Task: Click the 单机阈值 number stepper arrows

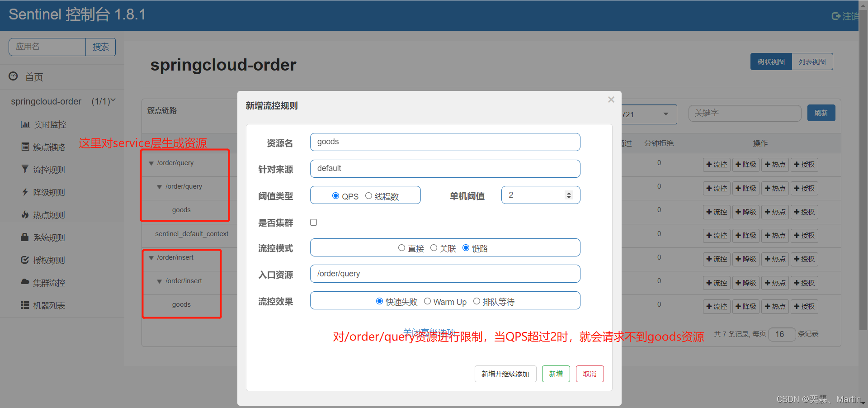Action: click(x=569, y=195)
